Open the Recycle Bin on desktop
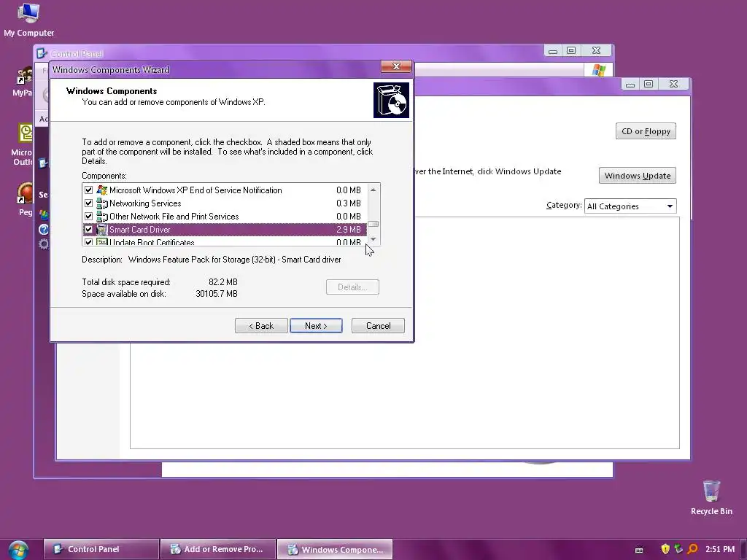747x560 pixels. pyautogui.click(x=711, y=497)
